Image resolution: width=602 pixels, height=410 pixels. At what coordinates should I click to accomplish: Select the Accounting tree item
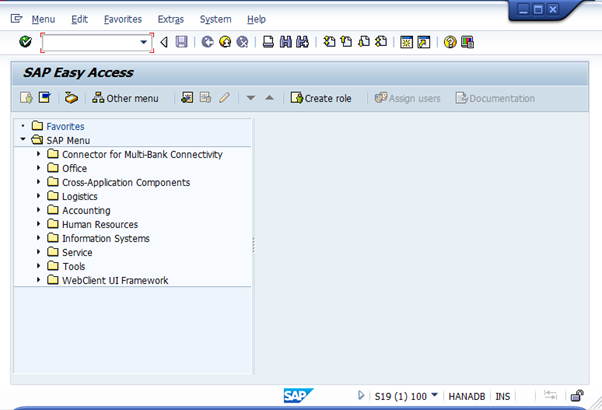pyautogui.click(x=86, y=210)
